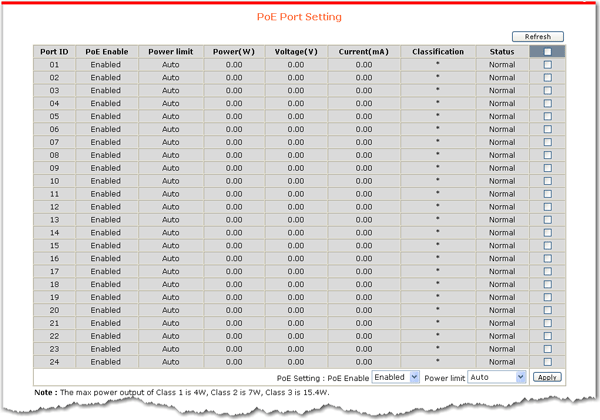
Task: Click the Enabled cell in port 22 row
Action: pyautogui.click(x=106, y=336)
